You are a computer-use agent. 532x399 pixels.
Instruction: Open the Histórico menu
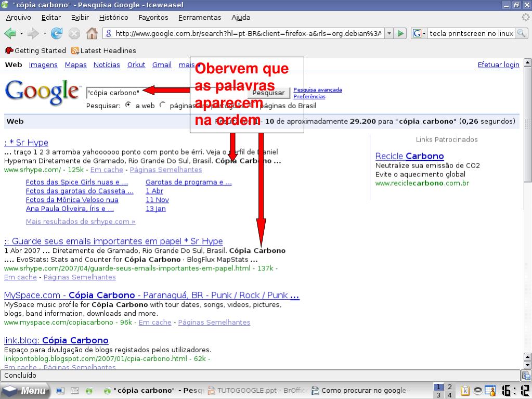[x=114, y=17]
